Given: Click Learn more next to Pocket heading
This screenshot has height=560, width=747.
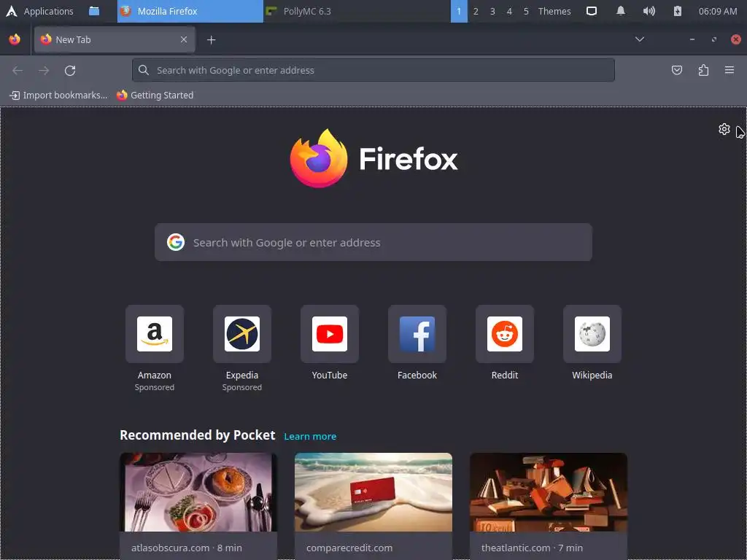Looking at the screenshot, I should coord(310,436).
